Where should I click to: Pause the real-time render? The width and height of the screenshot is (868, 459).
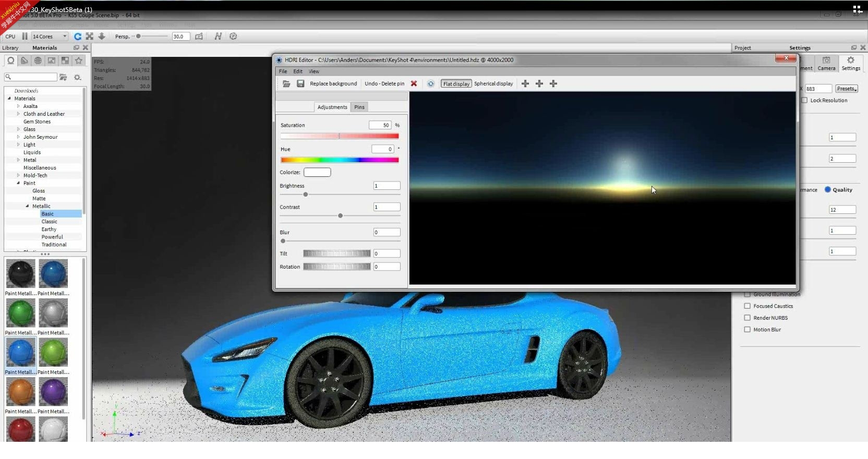25,37
